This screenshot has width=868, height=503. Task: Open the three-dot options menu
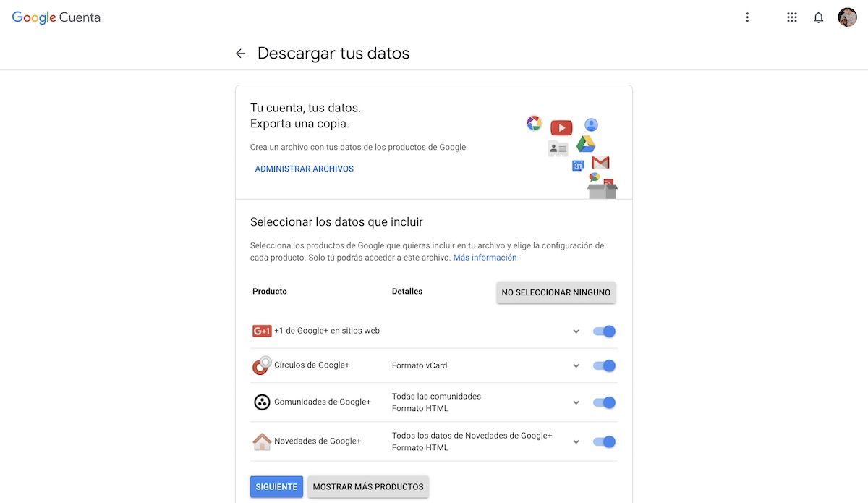click(747, 17)
